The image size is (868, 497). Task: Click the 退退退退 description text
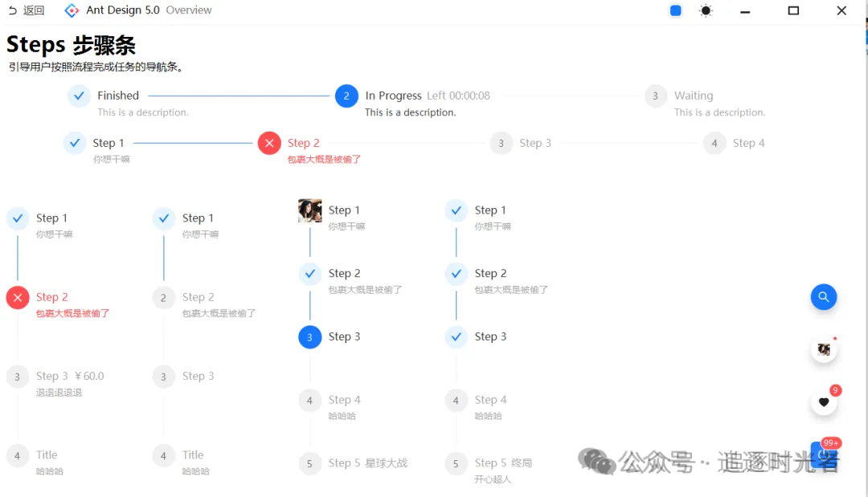coord(59,393)
